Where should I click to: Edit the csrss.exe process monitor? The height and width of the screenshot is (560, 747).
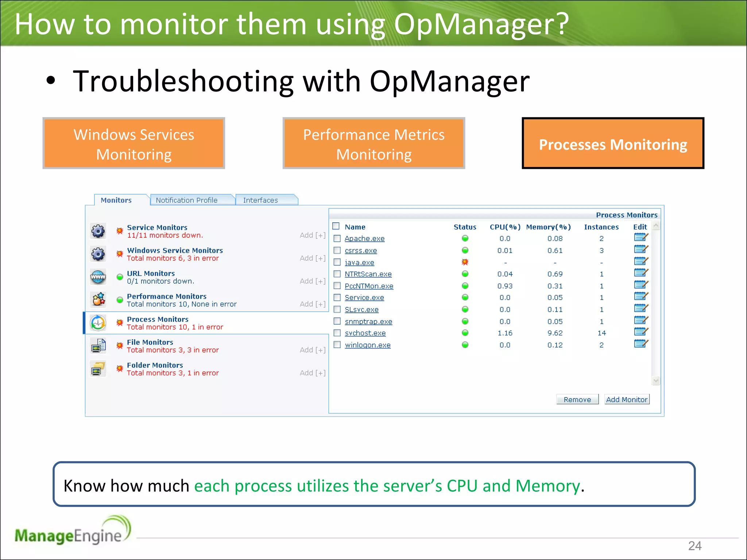[641, 249]
